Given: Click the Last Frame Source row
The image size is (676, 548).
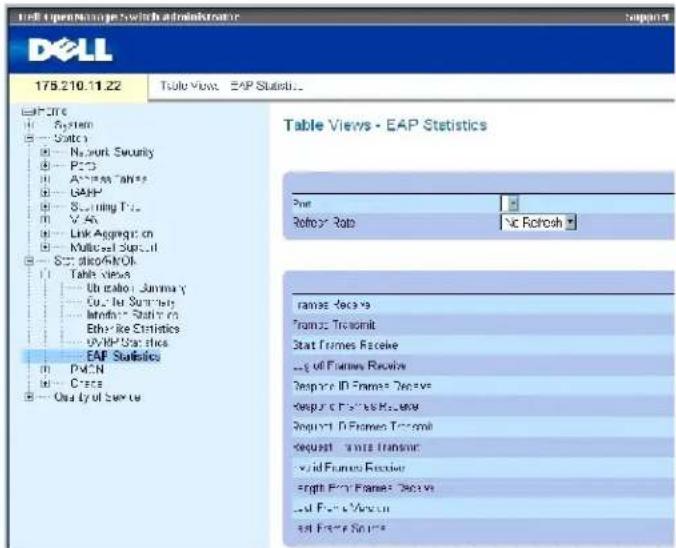Looking at the screenshot, I should pos(482,529).
